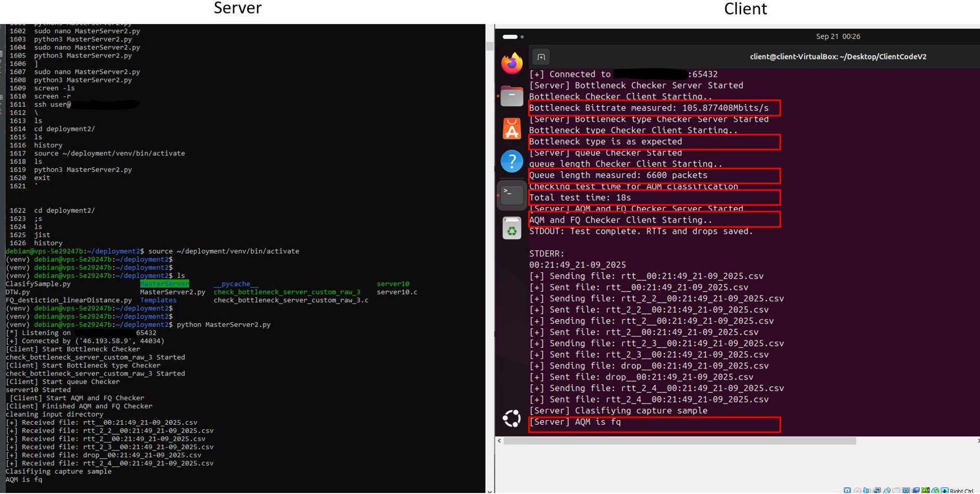Open Firefox from the Ubuntu dock
This screenshot has width=980, height=494.
[x=512, y=64]
